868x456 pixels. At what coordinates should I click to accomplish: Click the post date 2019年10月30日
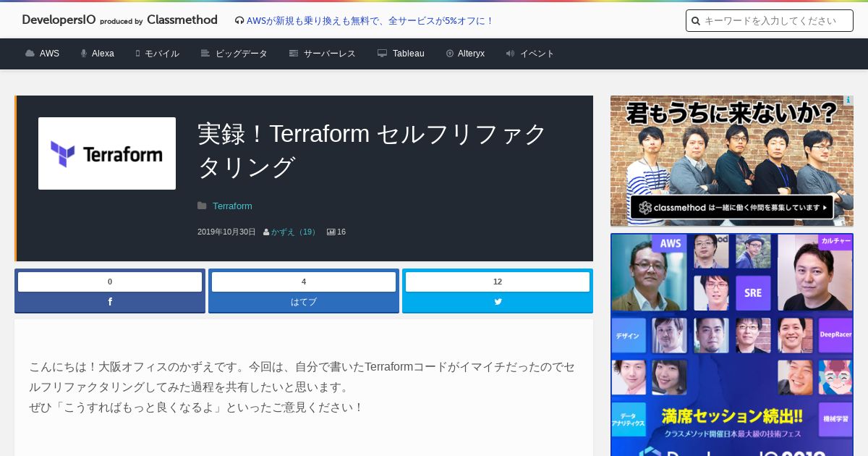226,232
